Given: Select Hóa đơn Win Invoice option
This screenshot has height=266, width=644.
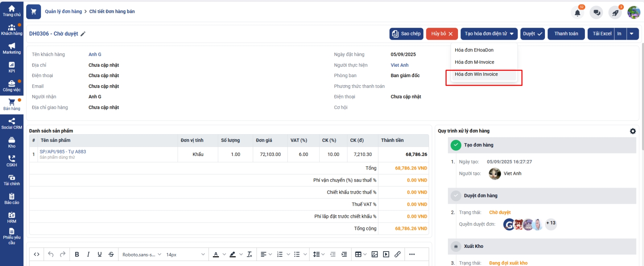Looking at the screenshot, I should tap(476, 74).
